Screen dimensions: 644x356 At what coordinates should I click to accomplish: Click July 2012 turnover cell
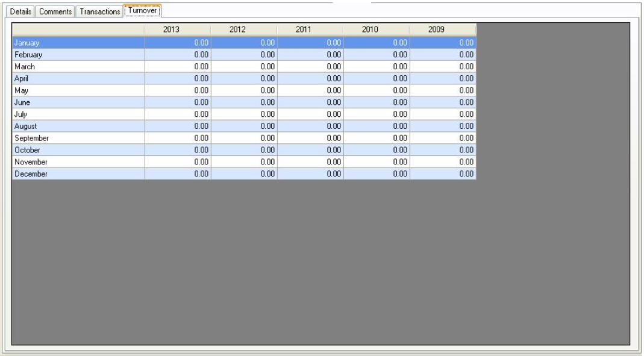point(244,114)
